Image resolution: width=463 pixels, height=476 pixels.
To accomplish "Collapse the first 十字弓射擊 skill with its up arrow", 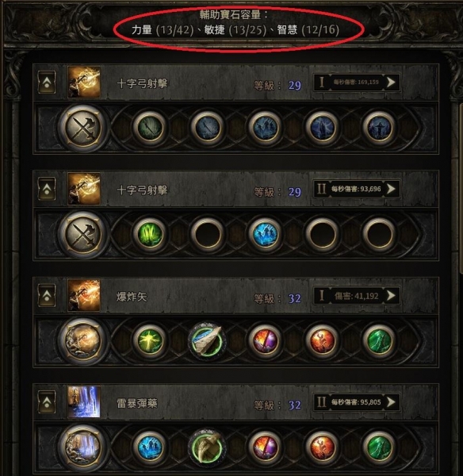I will pos(47,83).
